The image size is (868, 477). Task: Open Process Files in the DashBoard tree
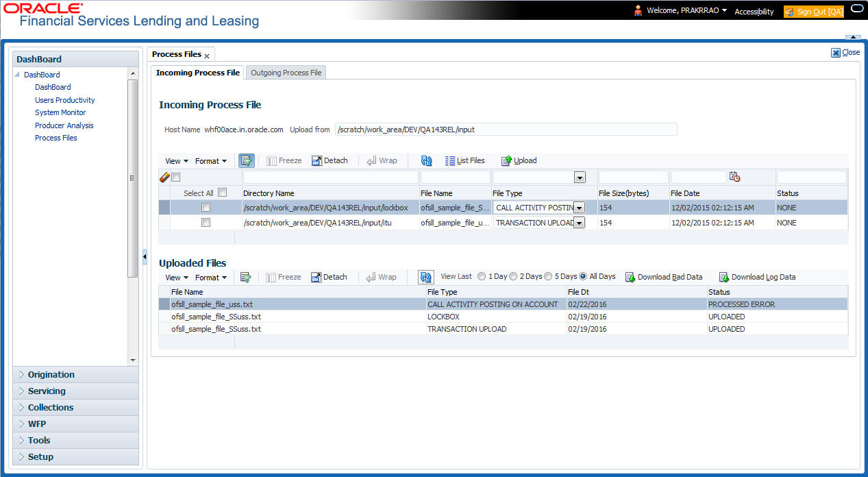click(56, 138)
